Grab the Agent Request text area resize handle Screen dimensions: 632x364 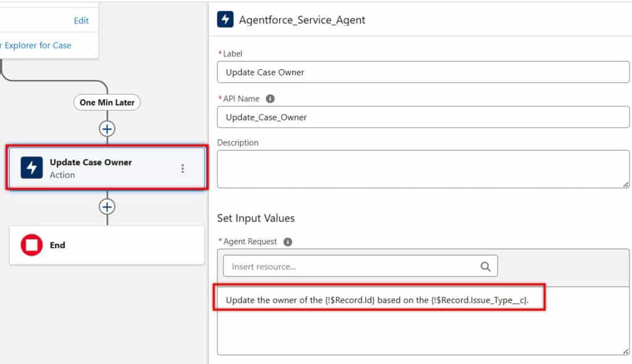626,351
